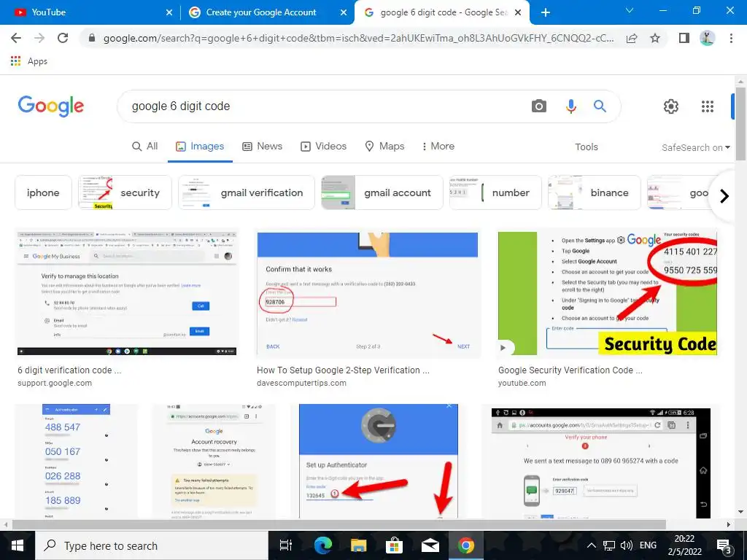Close the YouTube tab
Viewport: 747px width, 560px height.
tap(169, 12)
